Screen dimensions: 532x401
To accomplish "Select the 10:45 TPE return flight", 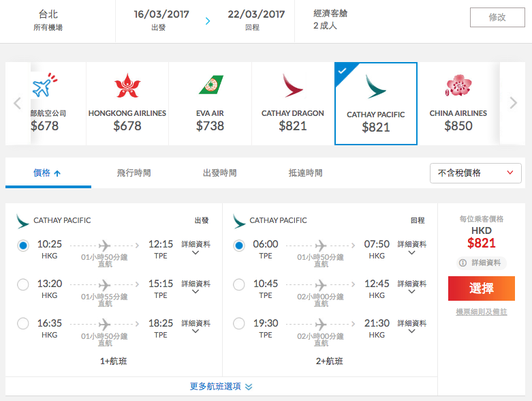I will click(x=239, y=284).
